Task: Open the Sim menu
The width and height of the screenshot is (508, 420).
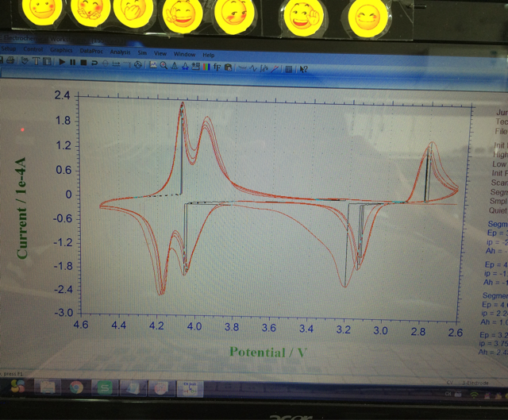Action: point(142,52)
